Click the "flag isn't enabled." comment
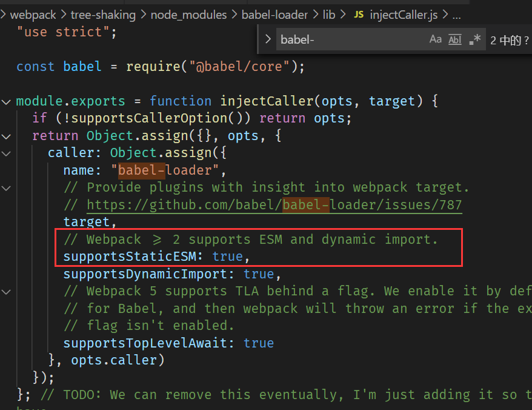This screenshot has width=532, height=410. pyautogui.click(x=148, y=326)
